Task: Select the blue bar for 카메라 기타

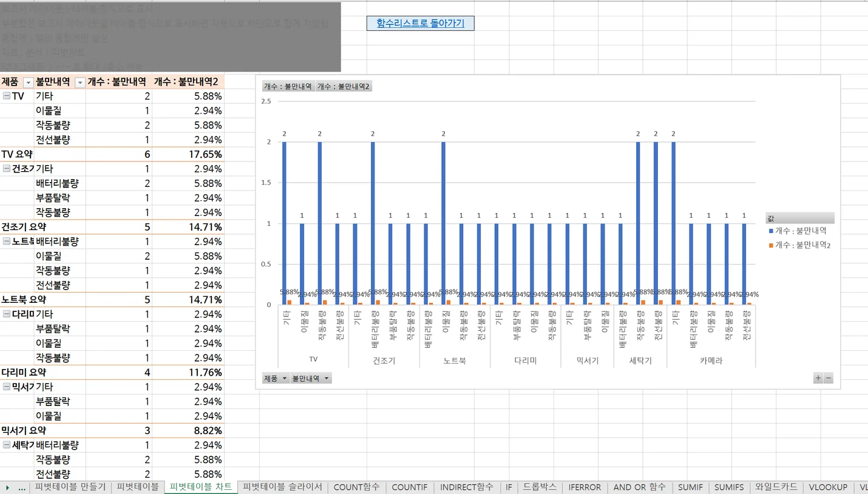Action: [674, 223]
